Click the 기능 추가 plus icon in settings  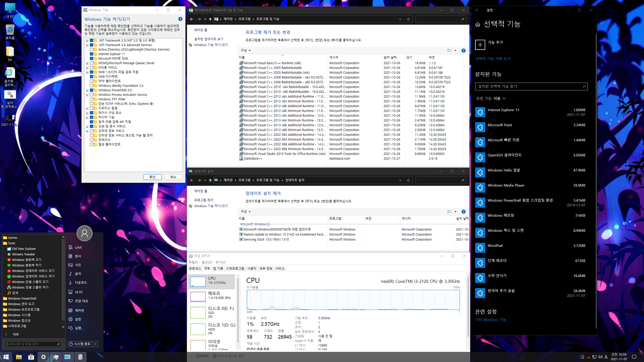click(480, 45)
